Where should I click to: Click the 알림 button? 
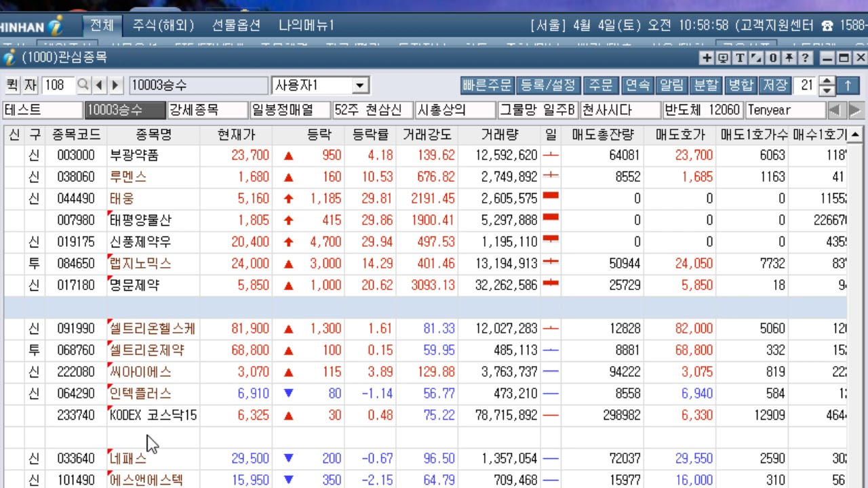click(x=671, y=85)
